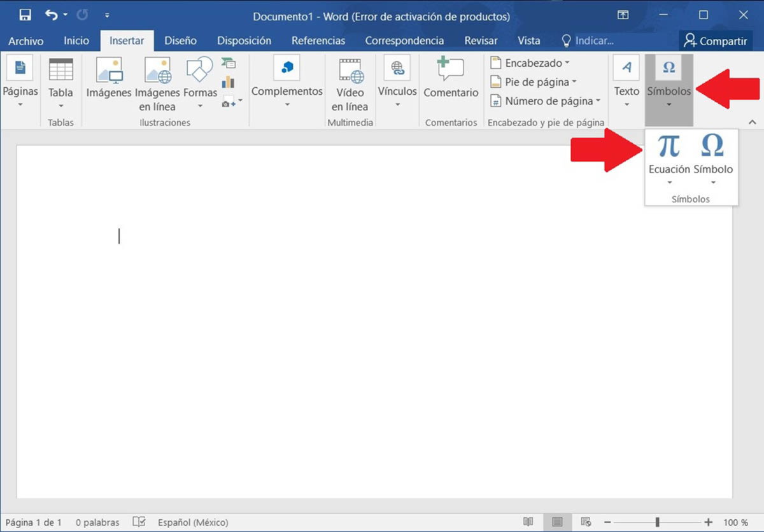Switch to the Diseño tab
The width and height of the screenshot is (764, 532).
click(180, 41)
